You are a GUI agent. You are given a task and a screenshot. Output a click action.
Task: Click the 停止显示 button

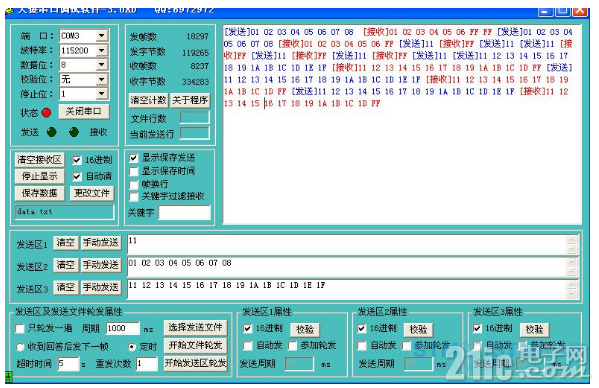(39, 176)
